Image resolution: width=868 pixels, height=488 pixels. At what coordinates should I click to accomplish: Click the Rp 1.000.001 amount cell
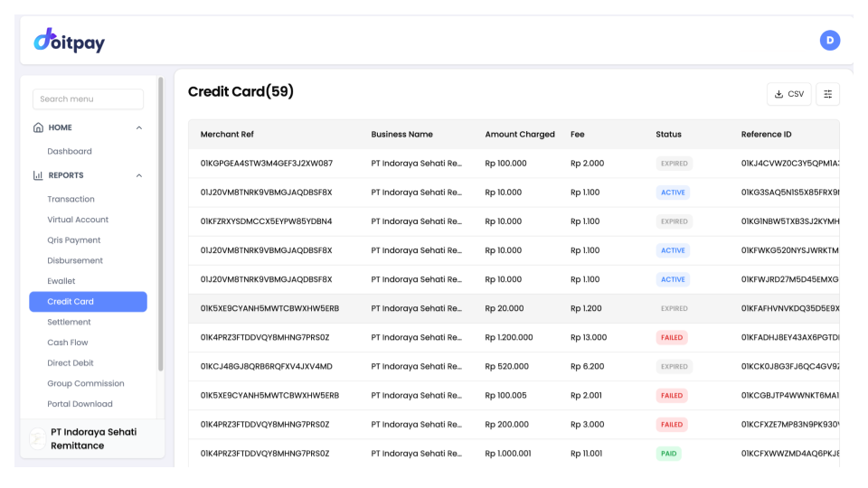(x=507, y=454)
